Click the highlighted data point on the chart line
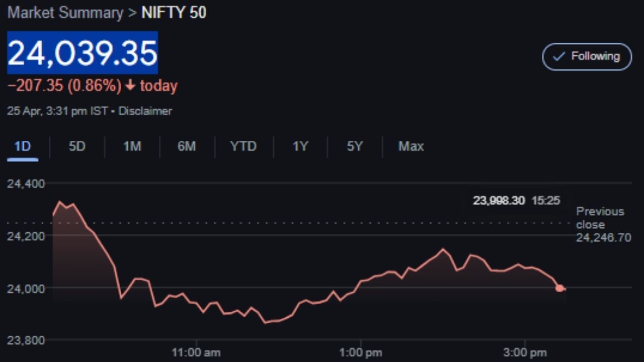The image size is (644, 362). point(559,288)
